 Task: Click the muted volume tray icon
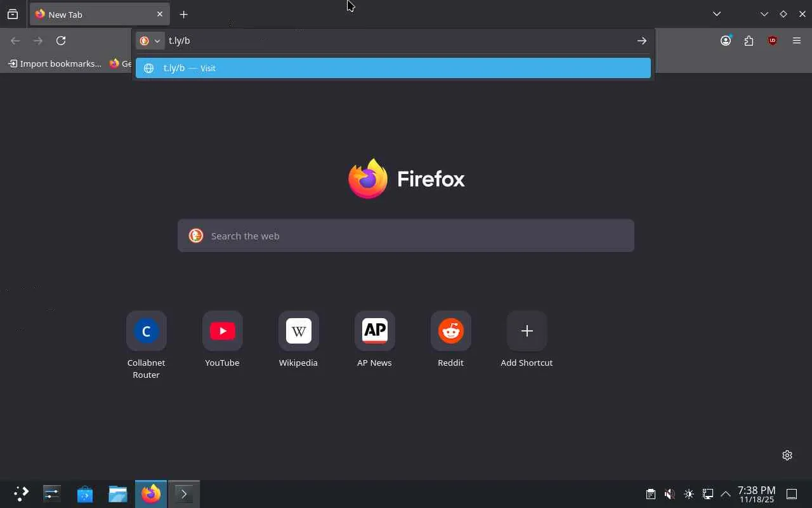pos(670,493)
